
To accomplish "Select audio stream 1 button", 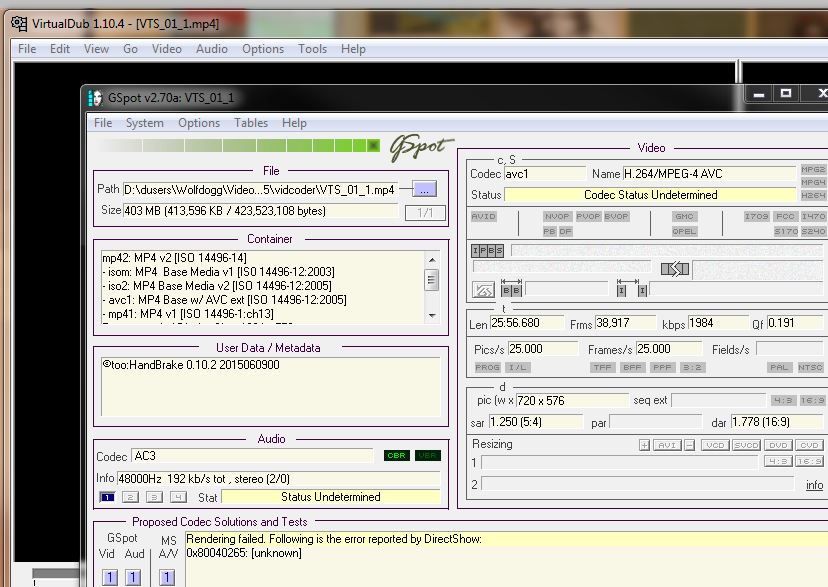I will coord(107,497).
